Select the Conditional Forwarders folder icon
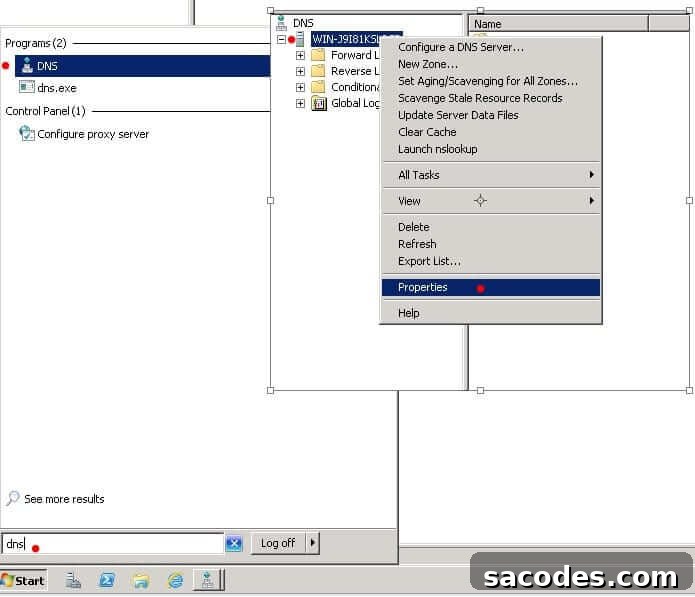Viewport: 695px width, 597px height. pyautogui.click(x=318, y=87)
